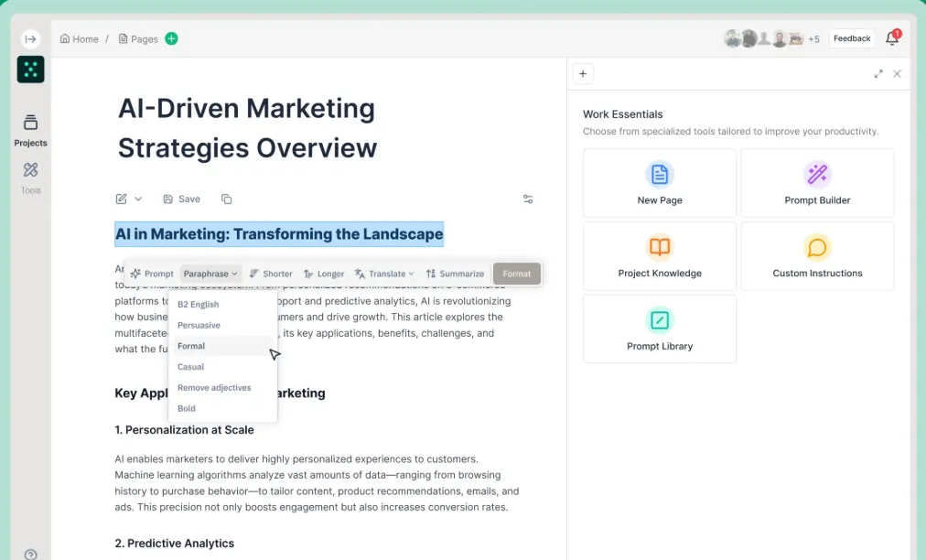Open Tools in the sidebar
This screenshot has height=560, width=926.
point(31,178)
